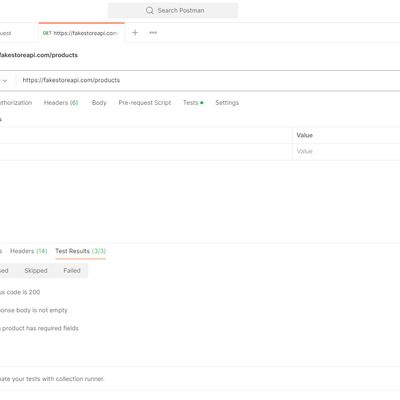This screenshot has width=400, height=400.
Task: Filter test results by Skipped
Action: pos(36,271)
